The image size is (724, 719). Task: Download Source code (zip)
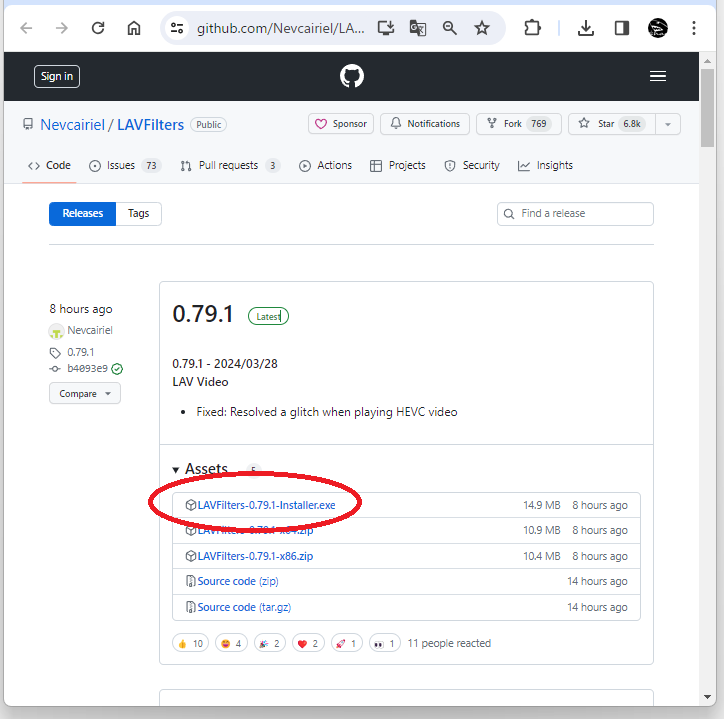pos(238,581)
